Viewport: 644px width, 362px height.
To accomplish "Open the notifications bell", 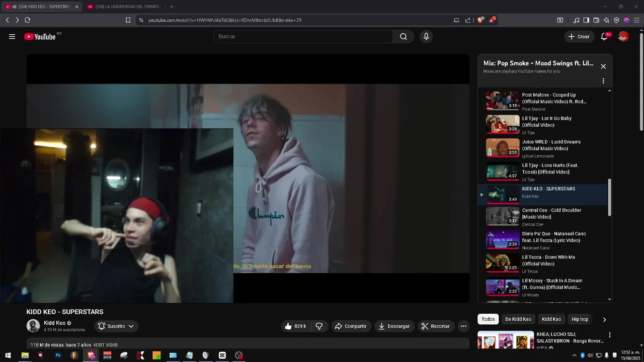I will [604, 36].
